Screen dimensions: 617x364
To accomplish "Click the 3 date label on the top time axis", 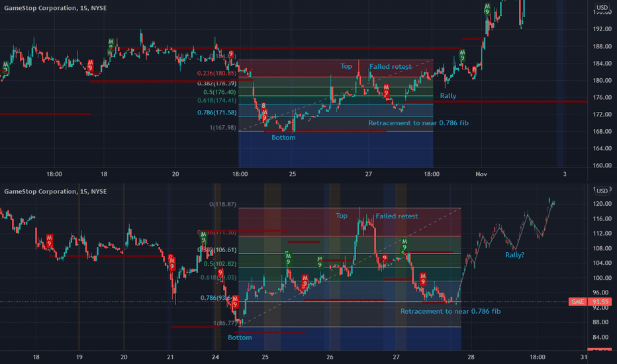I will pyautogui.click(x=565, y=174).
